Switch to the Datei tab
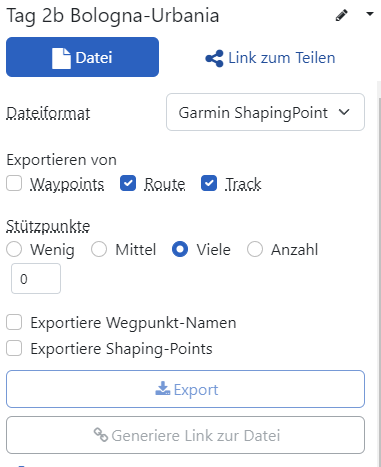Screen dimensions: 381x467 pos(82,57)
